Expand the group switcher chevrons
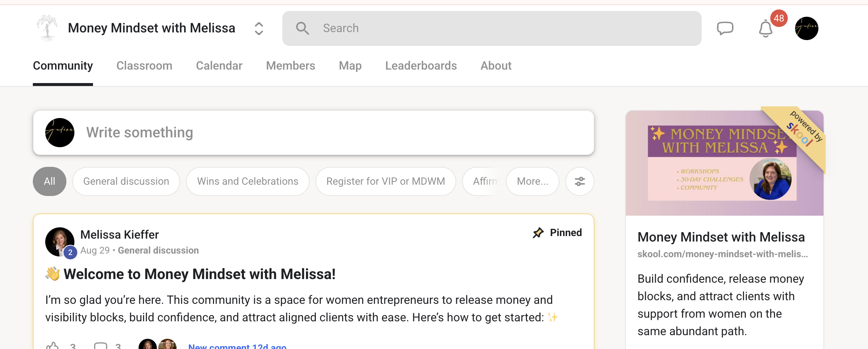This screenshot has width=868, height=349. tap(259, 28)
